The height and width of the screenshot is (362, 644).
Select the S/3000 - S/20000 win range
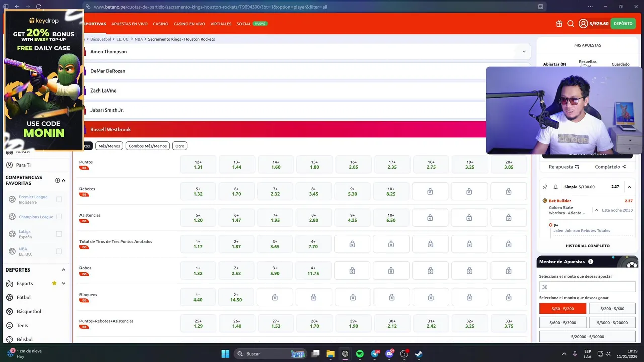612,323
